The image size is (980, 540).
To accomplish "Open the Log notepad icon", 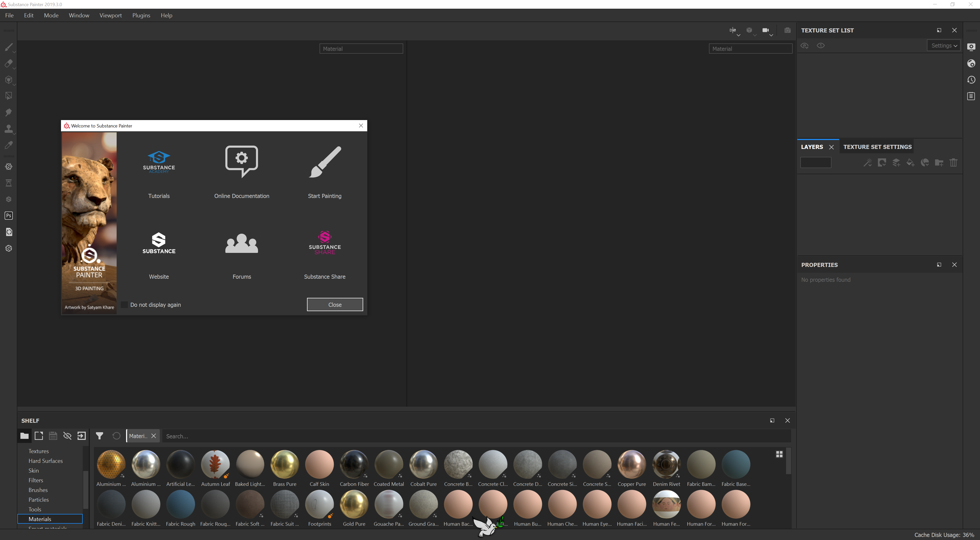I will (971, 96).
